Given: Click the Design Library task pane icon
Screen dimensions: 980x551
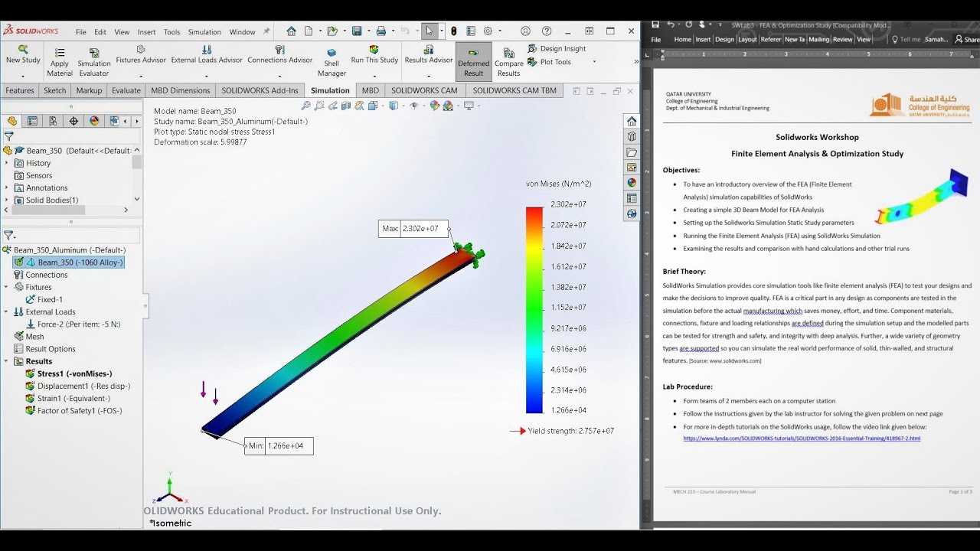Looking at the screenshot, I should coord(632,136).
